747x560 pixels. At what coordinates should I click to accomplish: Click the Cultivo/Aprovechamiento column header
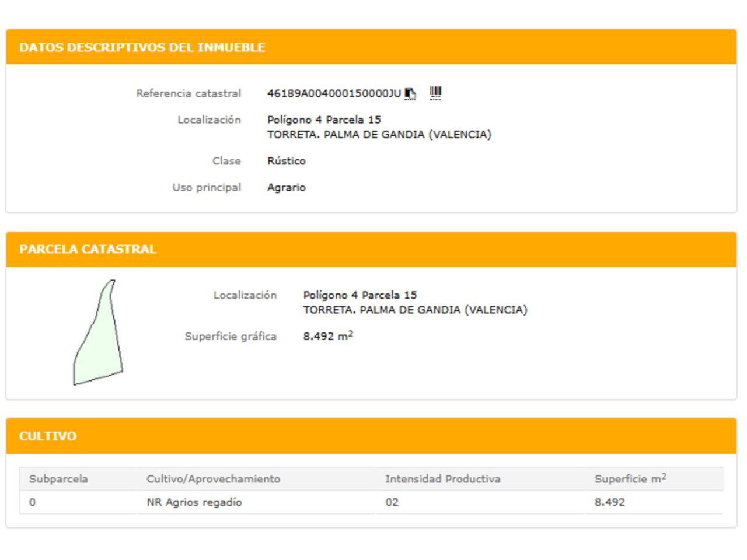(213, 479)
